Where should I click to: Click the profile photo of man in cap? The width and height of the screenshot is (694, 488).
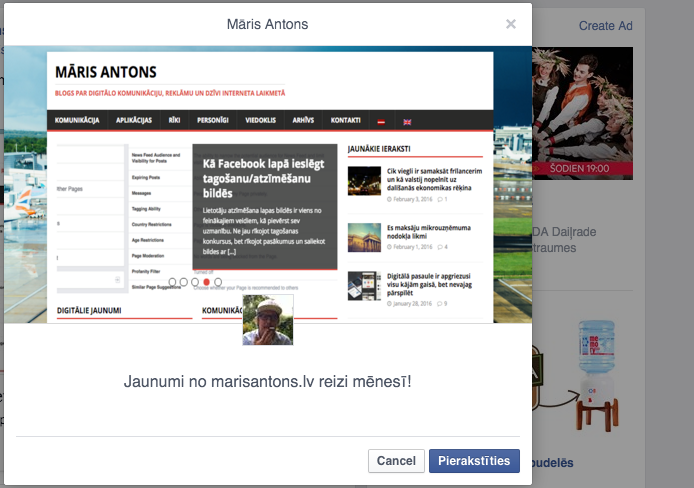coord(268,320)
